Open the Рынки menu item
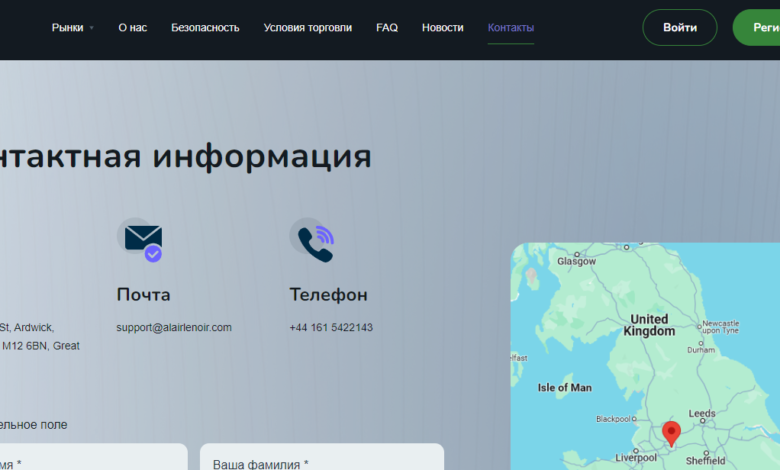This screenshot has width=780, height=470. 68,28
